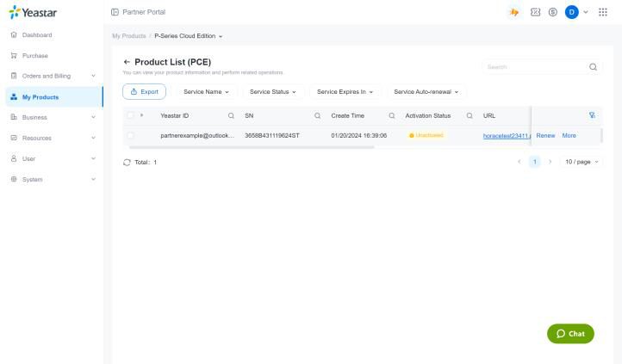
Task: Click the SN value 3656B431119624ST
Action: click(x=272, y=135)
